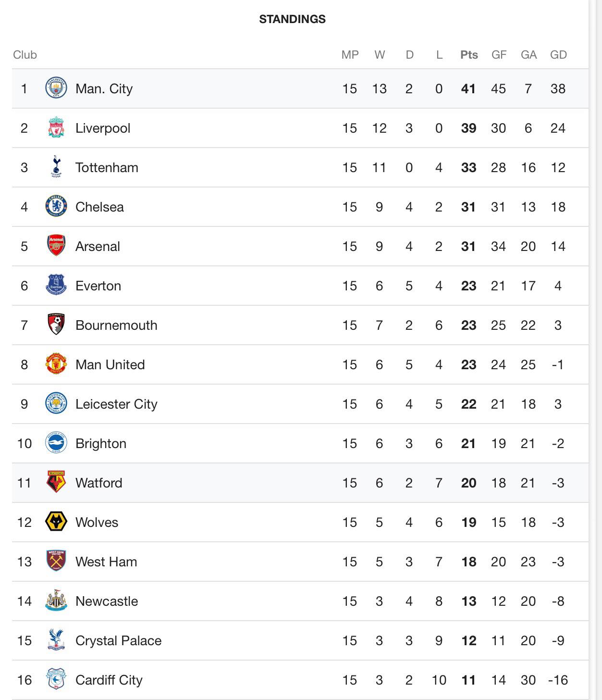Sort table by Pts column header
Screen dimensions: 602x700
(469, 55)
